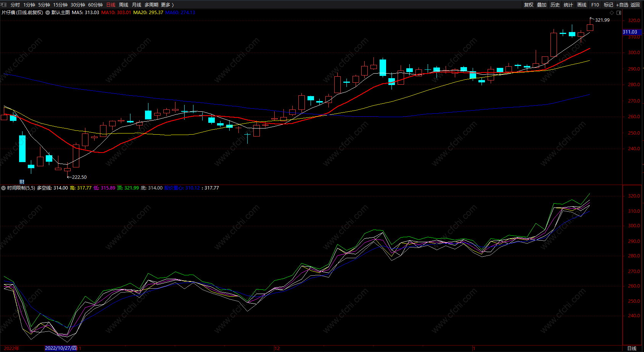Click the 股价重心: 310.12 legend value
Viewport: 644px width, 352px height.
[182, 188]
